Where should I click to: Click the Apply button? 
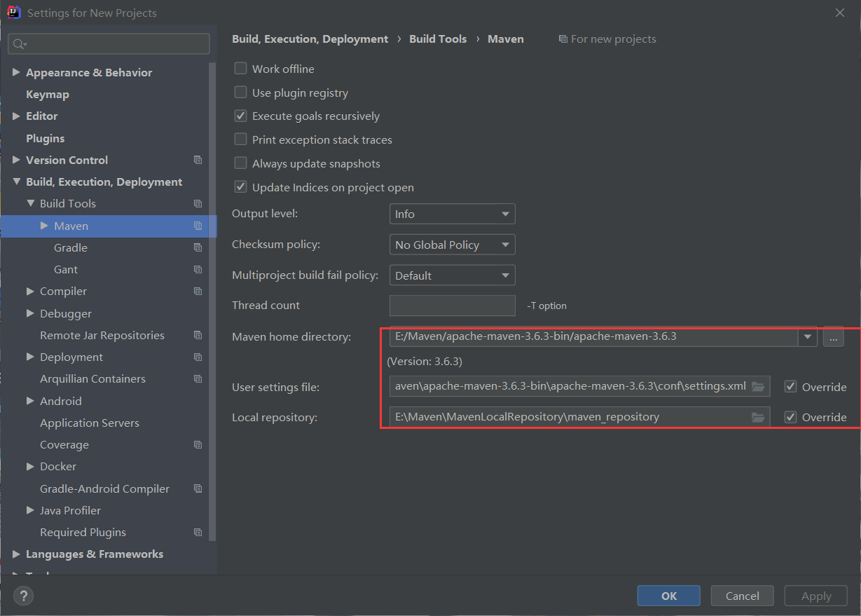(x=816, y=596)
